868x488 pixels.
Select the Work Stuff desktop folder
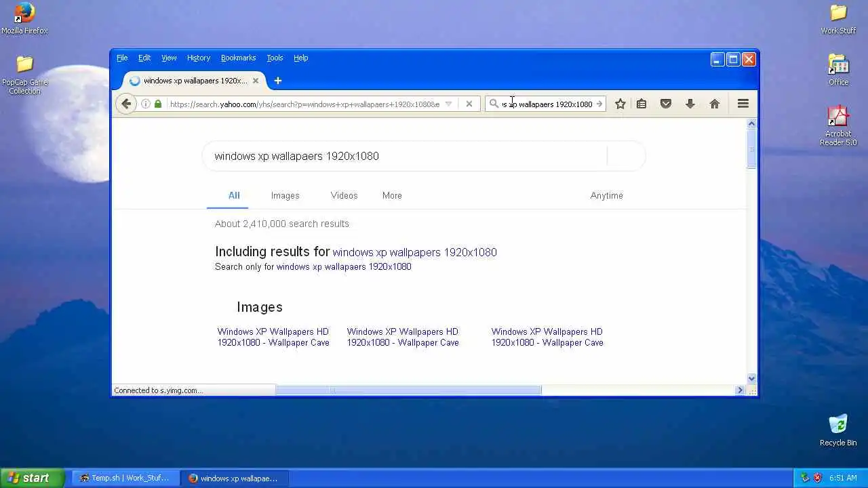point(838,18)
